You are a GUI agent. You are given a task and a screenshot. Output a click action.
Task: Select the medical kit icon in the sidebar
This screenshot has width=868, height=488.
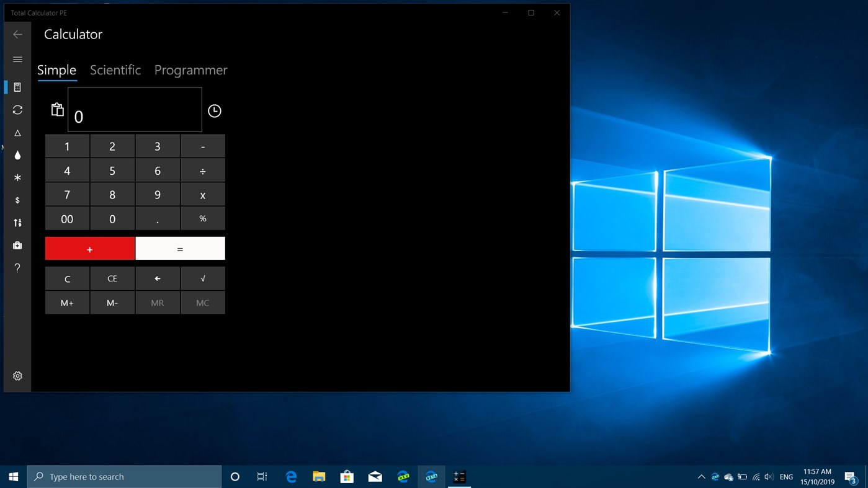(17, 245)
